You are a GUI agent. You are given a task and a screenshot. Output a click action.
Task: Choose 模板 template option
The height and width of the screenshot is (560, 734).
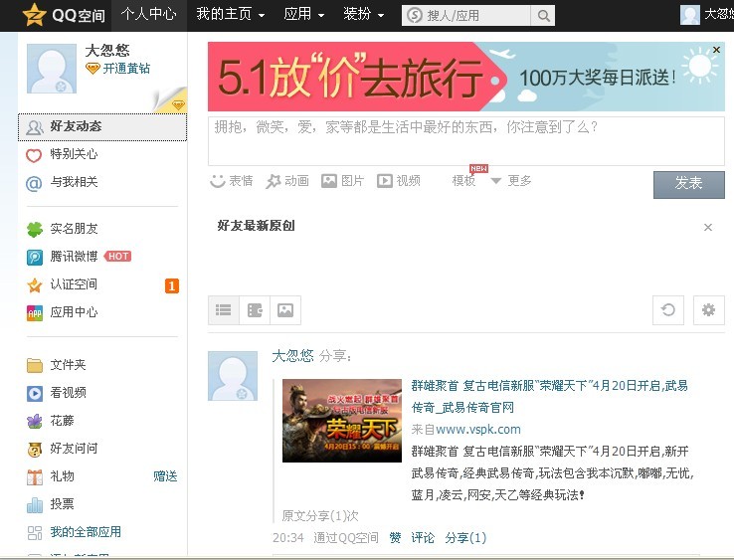point(463,181)
